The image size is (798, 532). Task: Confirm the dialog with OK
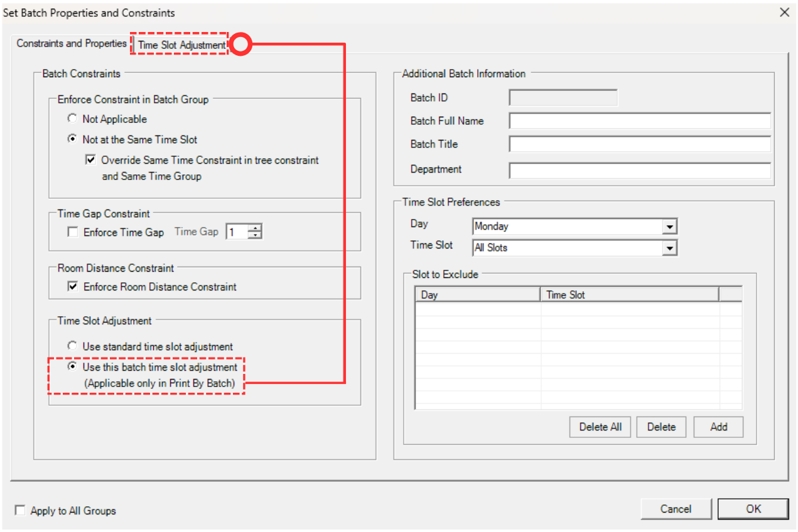[x=753, y=509]
